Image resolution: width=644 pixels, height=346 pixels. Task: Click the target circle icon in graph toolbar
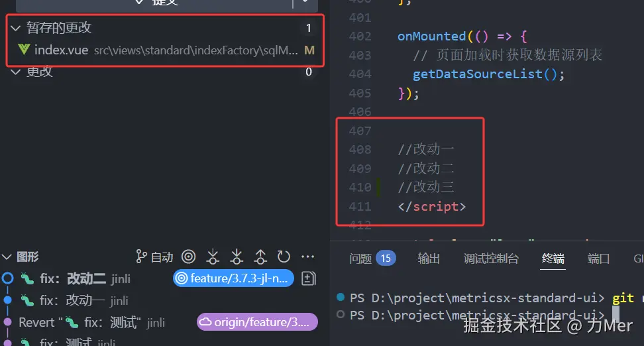pyautogui.click(x=189, y=257)
